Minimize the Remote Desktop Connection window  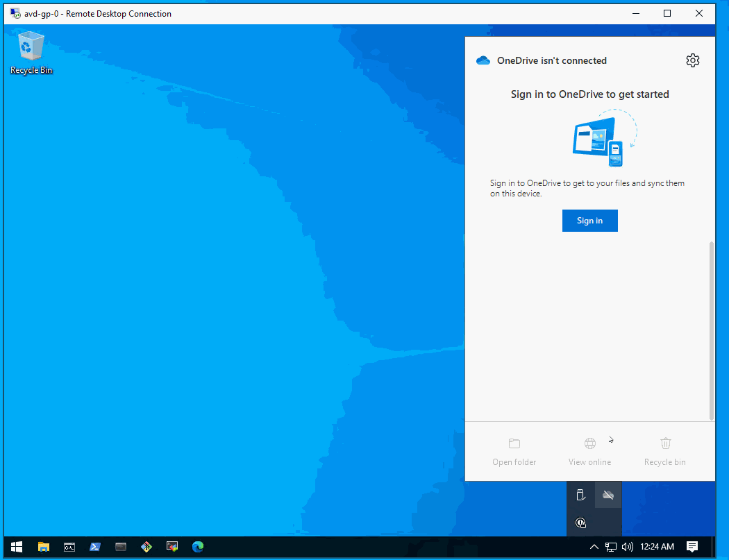pyautogui.click(x=636, y=13)
